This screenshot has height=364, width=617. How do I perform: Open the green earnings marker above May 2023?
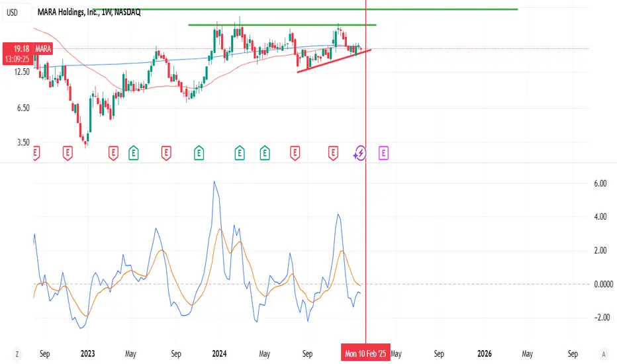point(133,153)
